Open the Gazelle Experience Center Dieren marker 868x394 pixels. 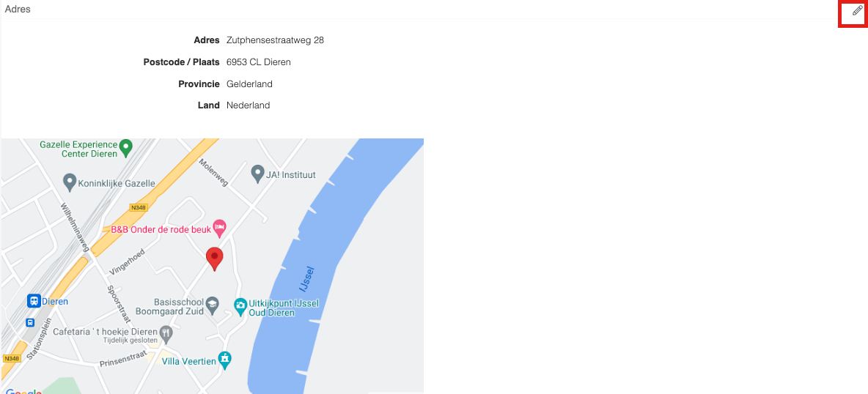[x=126, y=148]
